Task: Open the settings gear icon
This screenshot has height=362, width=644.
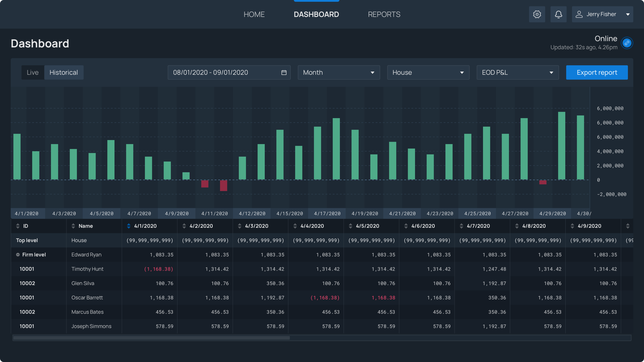Action: point(537,14)
